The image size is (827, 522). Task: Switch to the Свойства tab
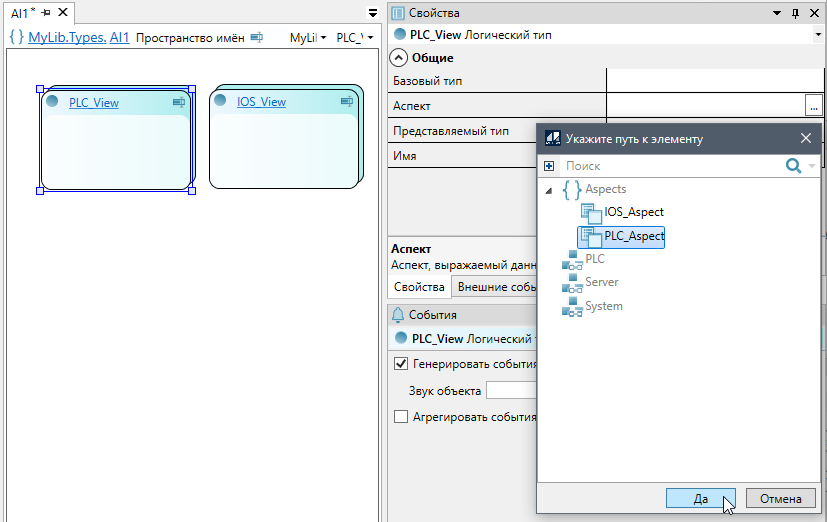[x=418, y=287]
